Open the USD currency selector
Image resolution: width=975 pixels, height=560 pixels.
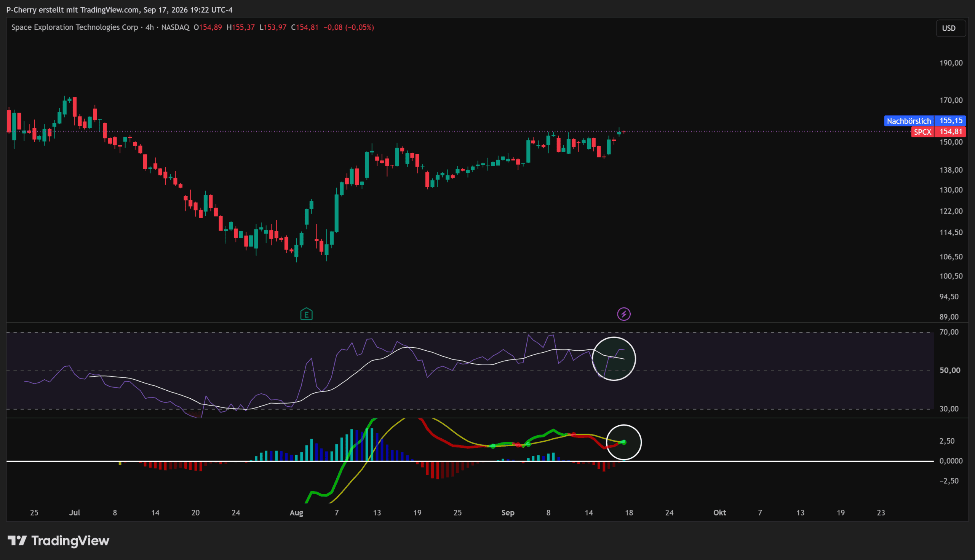pos(948,28)
